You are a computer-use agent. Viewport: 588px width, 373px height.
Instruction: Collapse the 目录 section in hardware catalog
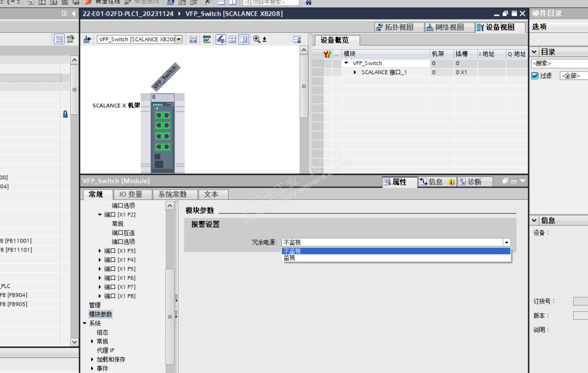click(534, 52)
